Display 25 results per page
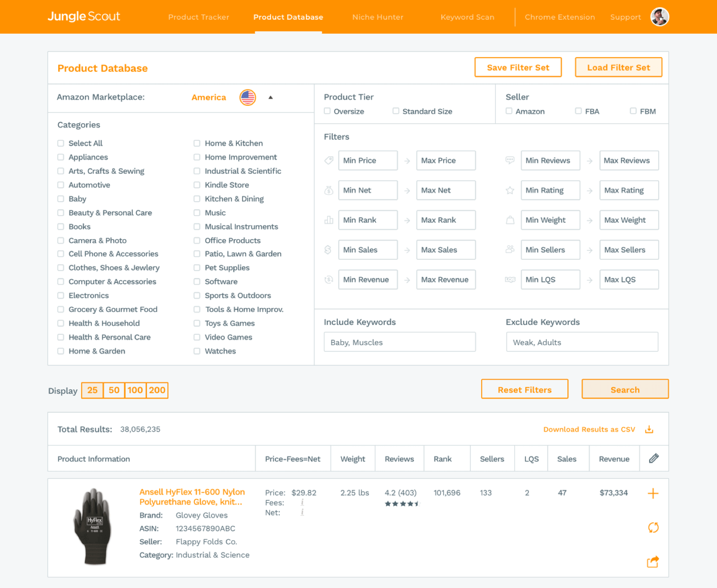717x588 pixels. click(92, 390)
